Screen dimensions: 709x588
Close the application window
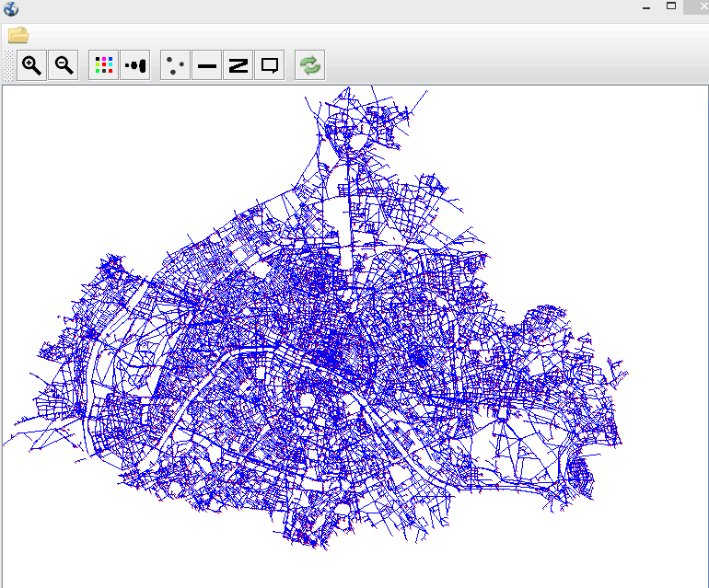(x=703, y=6)
